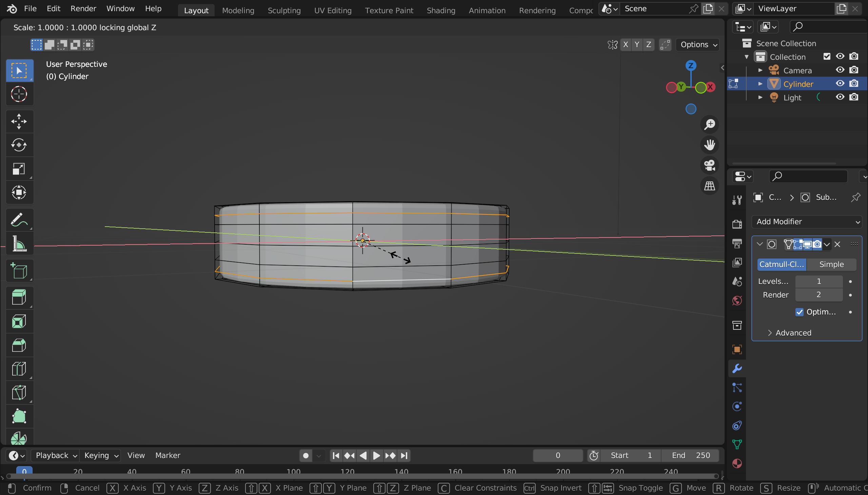Select Catmull-Clark subdivision type
The width and height of the screenshot is (868, 495).
pyautogui.click(x=782, y=265)
